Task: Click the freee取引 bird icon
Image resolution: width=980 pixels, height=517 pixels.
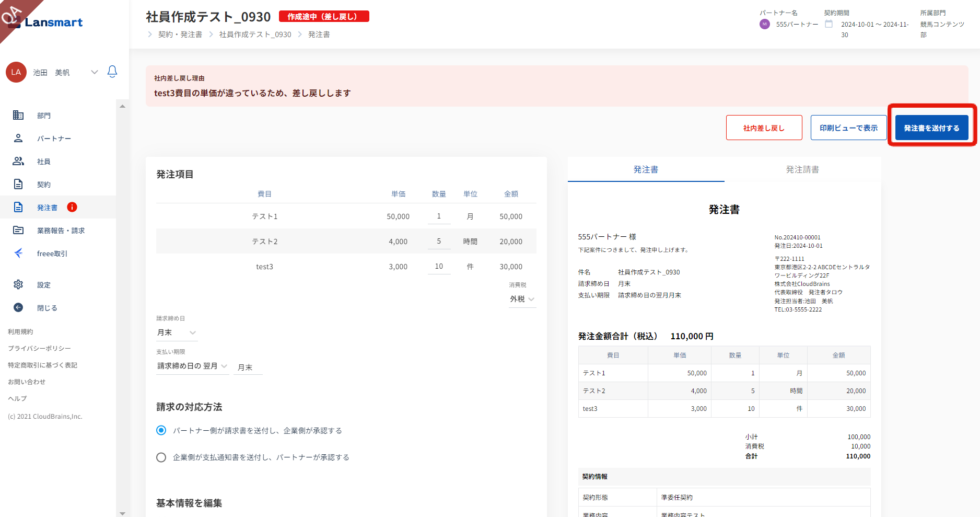Action: pos(18,254)
